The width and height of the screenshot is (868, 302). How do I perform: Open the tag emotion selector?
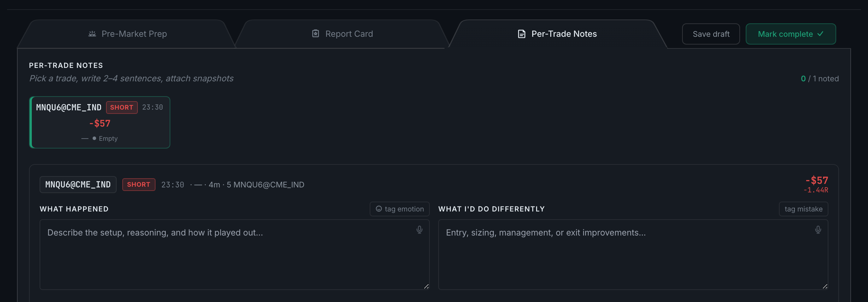(x=400, y=209)
